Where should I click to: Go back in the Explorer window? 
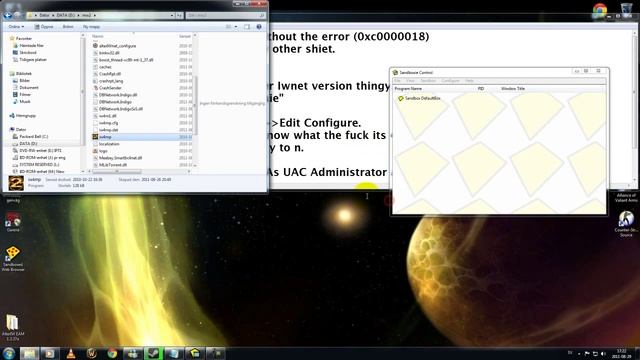[x=8, y=16]
